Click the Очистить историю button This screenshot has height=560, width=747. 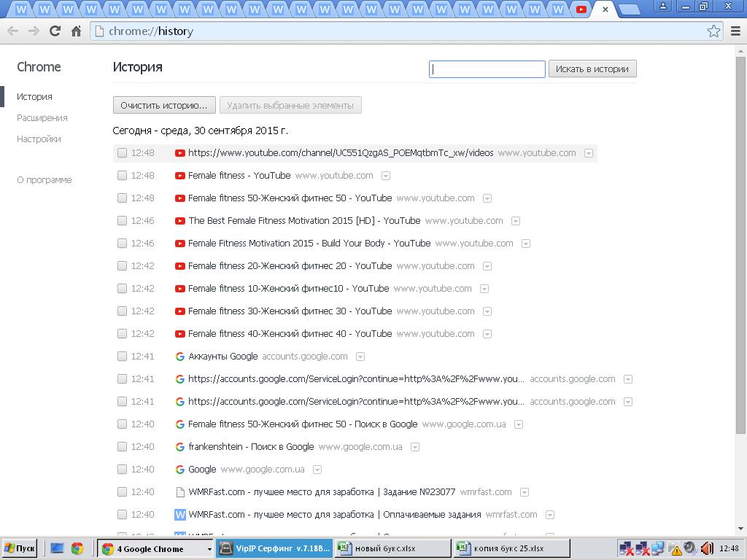pyautogui.click(x=164, y=105)
